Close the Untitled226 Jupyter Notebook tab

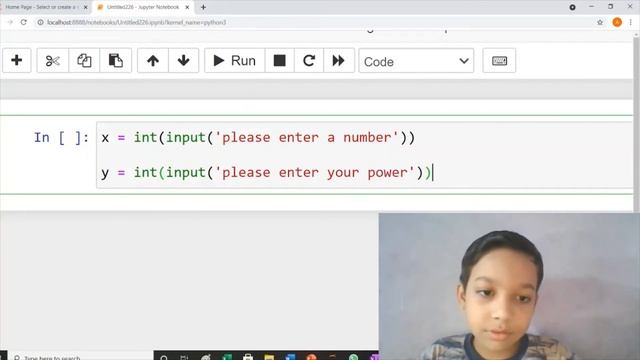tap(187, 7)
